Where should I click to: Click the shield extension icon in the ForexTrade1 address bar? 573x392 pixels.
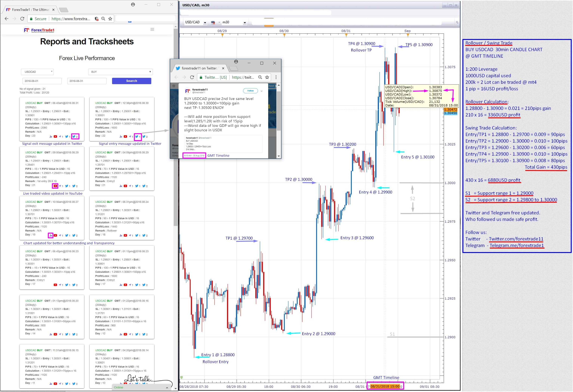tap(97, 19)
